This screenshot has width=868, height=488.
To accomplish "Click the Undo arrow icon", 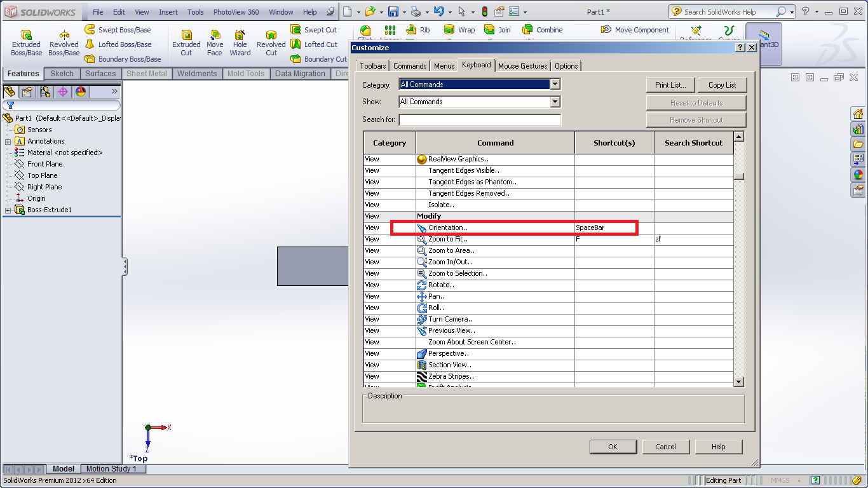I will [x=439, y=11].
